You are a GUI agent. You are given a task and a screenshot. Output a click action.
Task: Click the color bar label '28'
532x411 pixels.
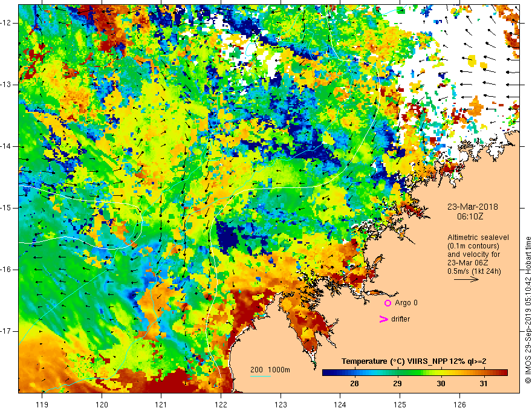pyautogui.click(x=354, y=384)
